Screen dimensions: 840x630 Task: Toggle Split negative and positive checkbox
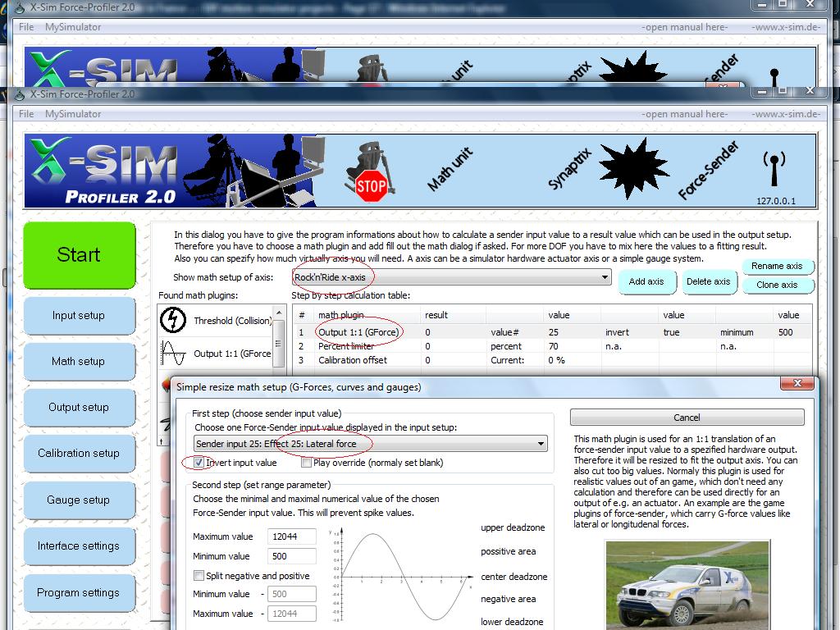point(199,575)
